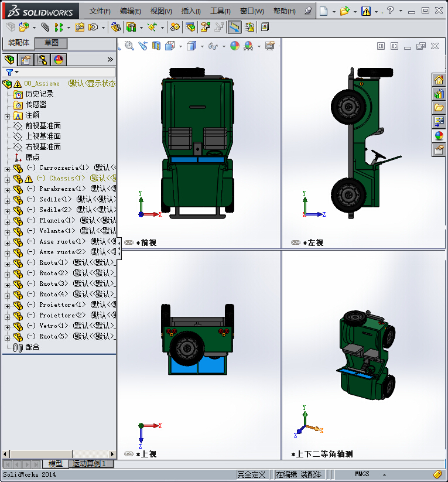Expand the 注解 tree node

[x=8, y=117]
